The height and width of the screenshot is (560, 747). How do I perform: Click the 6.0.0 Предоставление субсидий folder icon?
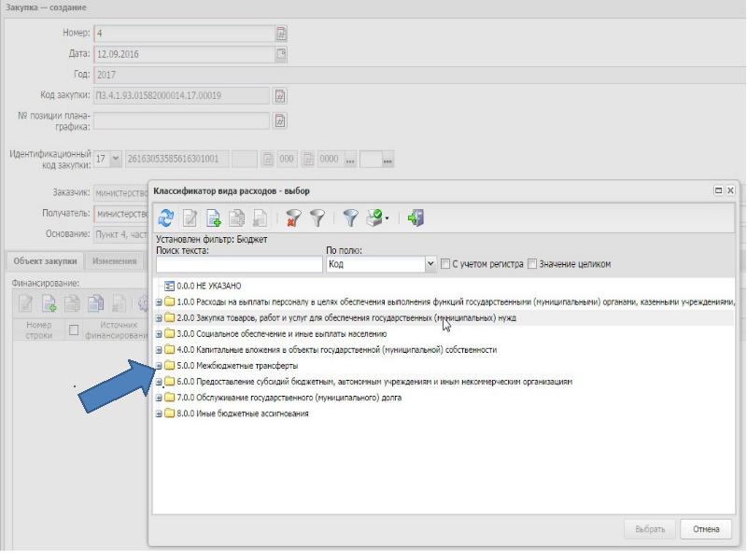(x=170, y=382)
